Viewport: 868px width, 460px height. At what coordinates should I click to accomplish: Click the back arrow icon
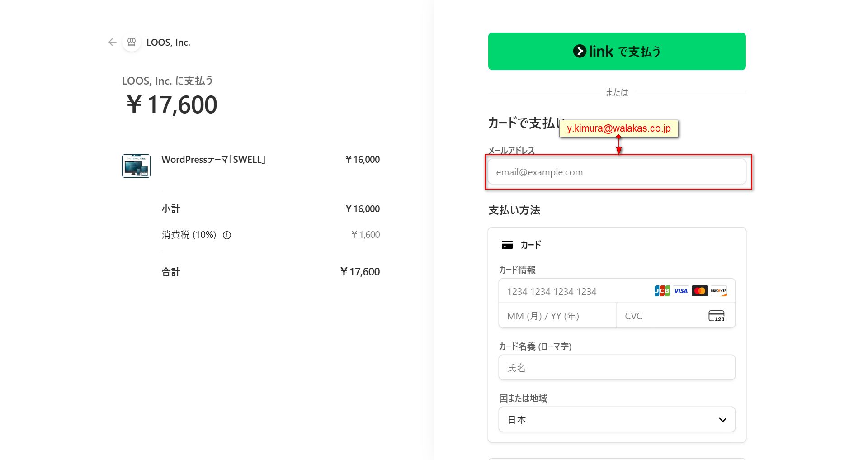point(113,43)
